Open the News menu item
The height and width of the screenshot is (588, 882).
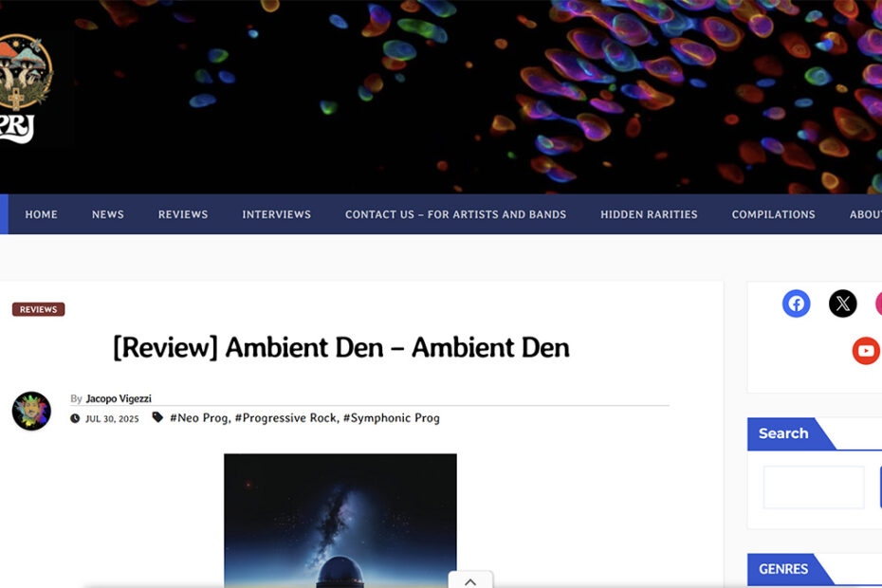[108, 214]
